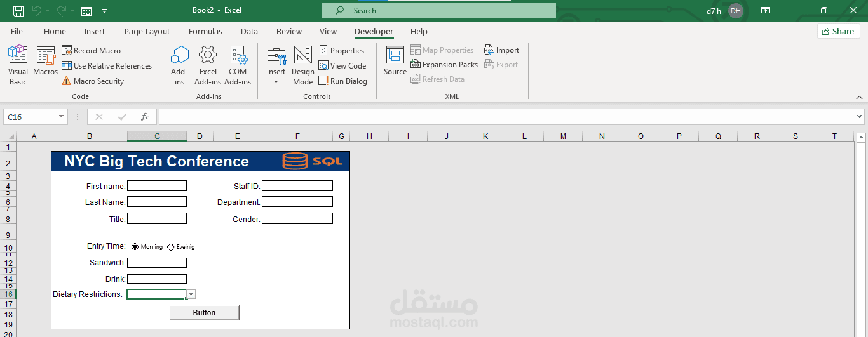Click in the Search box
This screenshot has width=868, height=337.
click(439, 11)
